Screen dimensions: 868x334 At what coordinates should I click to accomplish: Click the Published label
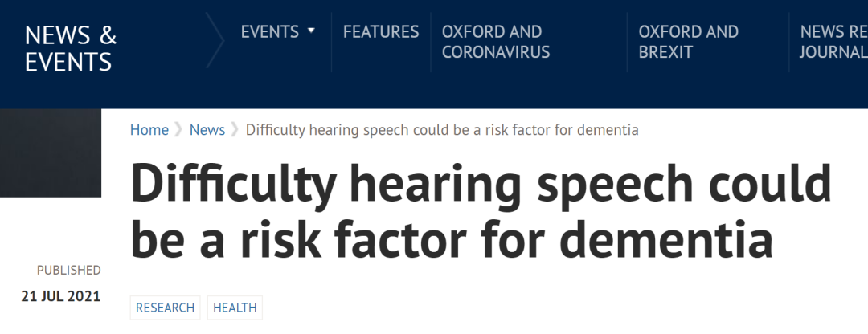tap(68, 271)
